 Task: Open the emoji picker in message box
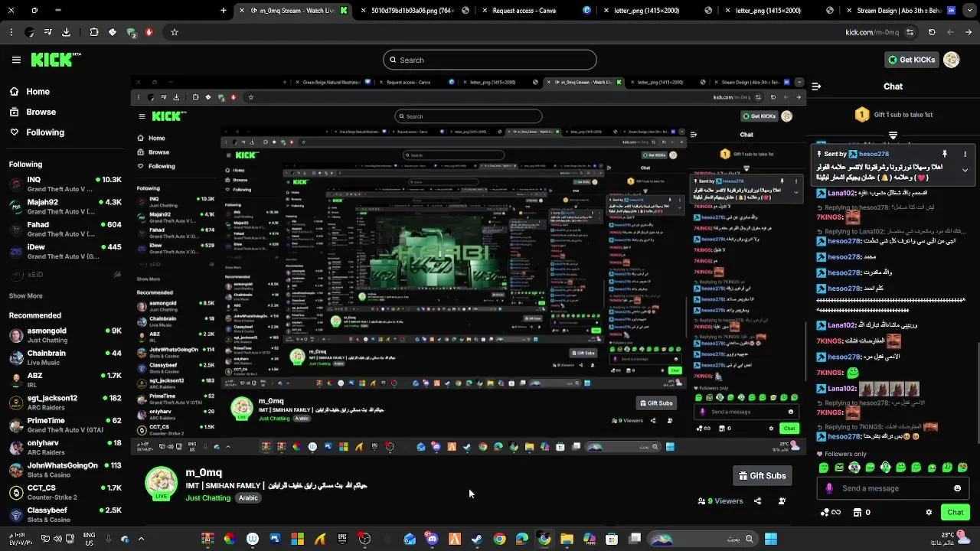click(957, 488)
